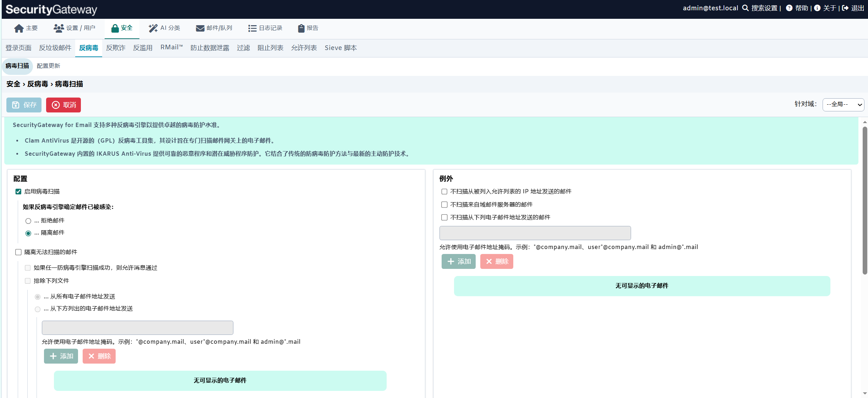
Task: Click the 配置 panel email address input field
Action: tap(138, 328)
